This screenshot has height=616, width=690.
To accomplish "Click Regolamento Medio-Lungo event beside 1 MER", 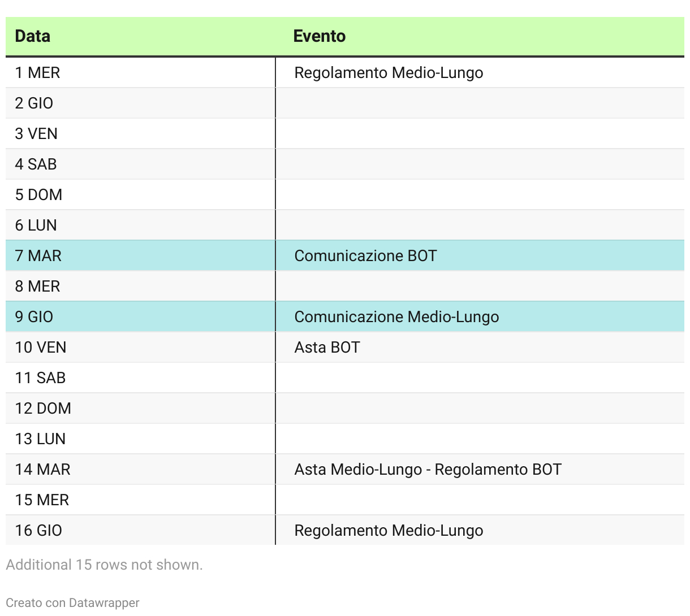I will [389, 73].
